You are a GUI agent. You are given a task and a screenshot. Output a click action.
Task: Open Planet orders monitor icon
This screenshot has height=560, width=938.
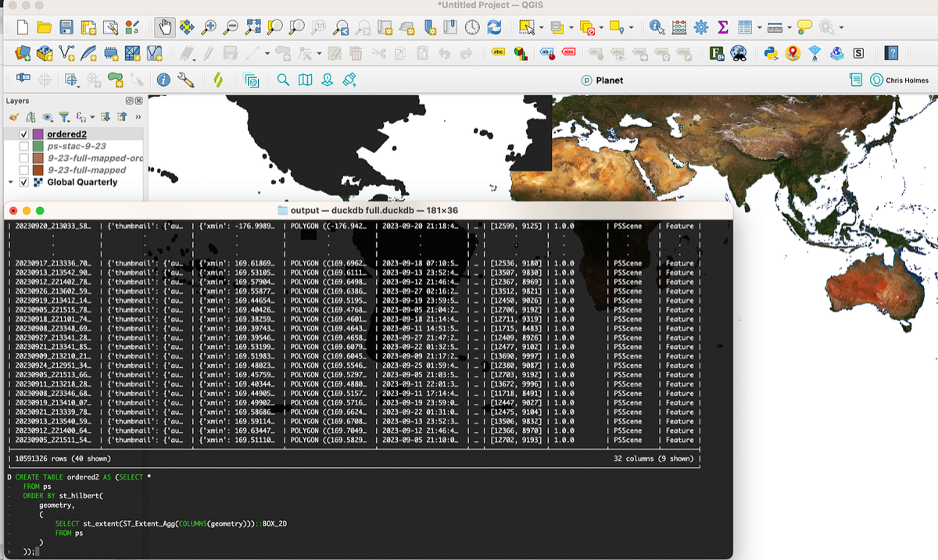coord(856,80)
